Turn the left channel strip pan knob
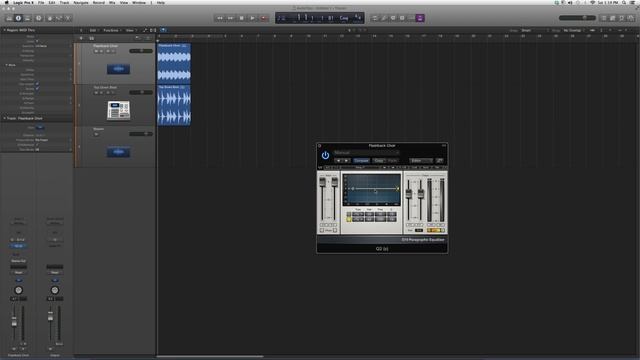 coord(18,290)
